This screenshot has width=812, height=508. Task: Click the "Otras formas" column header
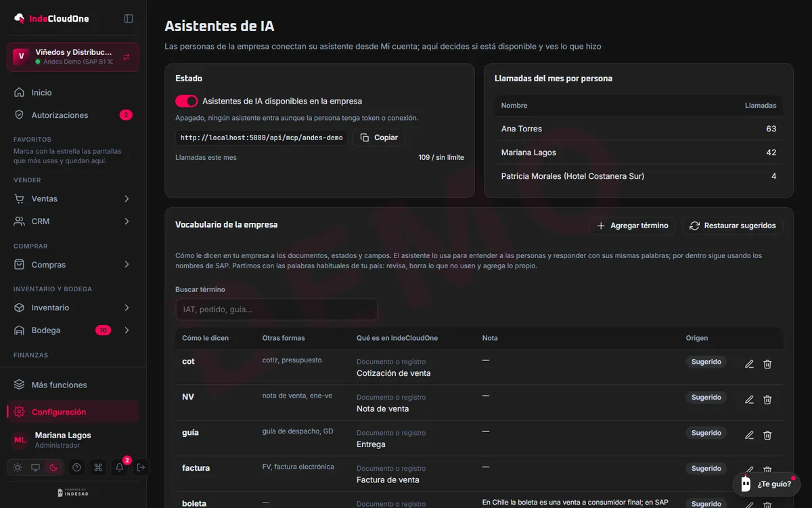(284, 338)
